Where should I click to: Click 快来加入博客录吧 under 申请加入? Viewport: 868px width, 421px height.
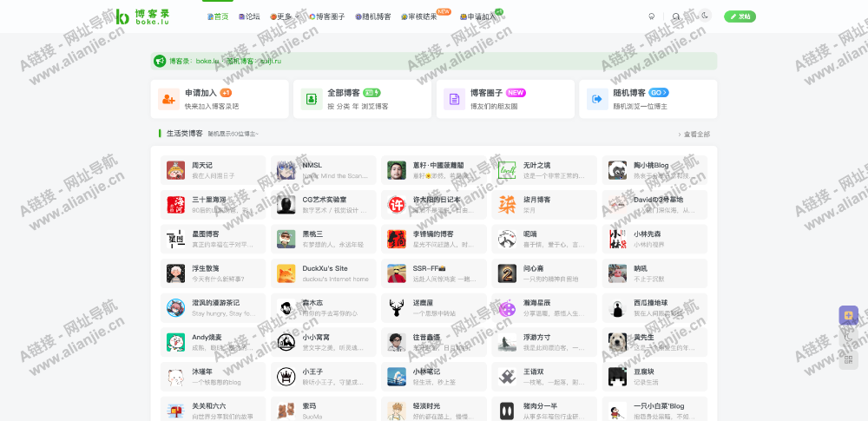tap(212, 107)
